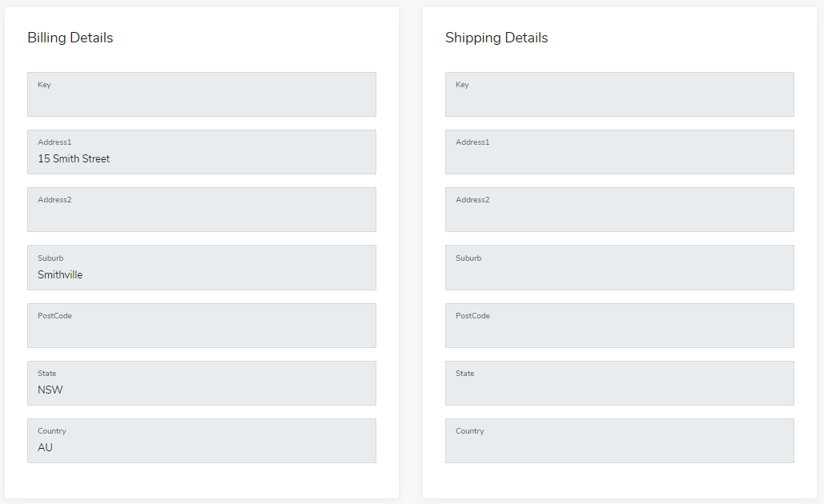824x504 pixels.
Task: Select the Shipping Suburb field
Action: tap(620, 268)
